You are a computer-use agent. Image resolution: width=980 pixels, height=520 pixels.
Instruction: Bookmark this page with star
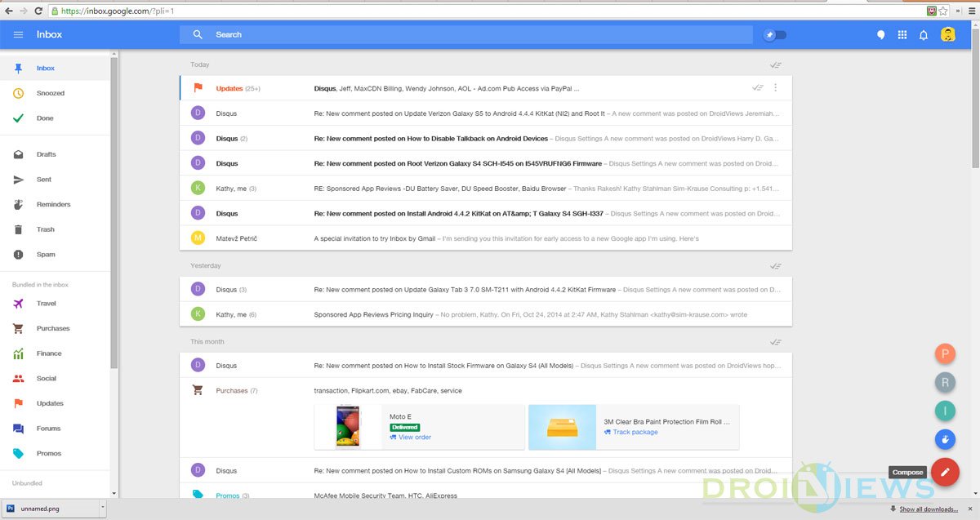click(943, 11)
